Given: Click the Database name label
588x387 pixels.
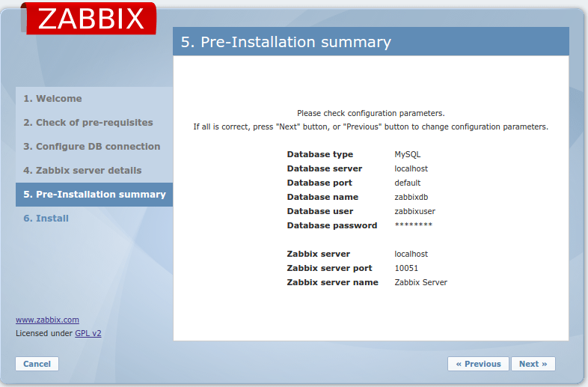Looking at the screenshot, I should pos(322,197).
